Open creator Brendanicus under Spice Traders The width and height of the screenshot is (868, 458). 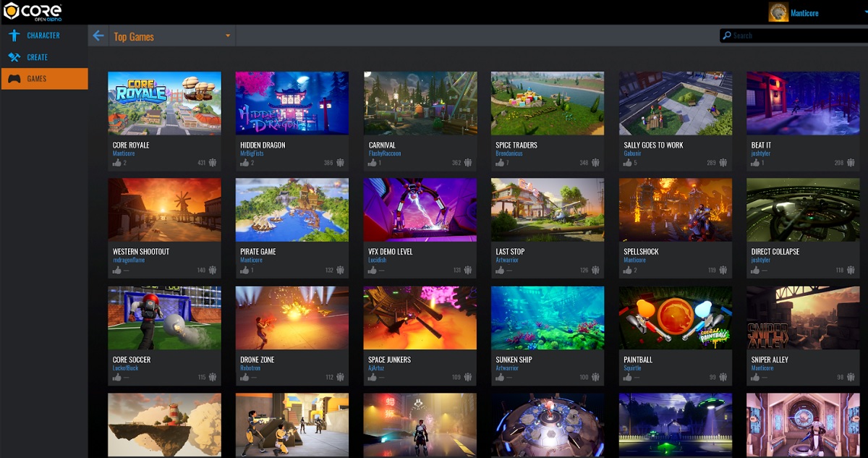point(509,153)
